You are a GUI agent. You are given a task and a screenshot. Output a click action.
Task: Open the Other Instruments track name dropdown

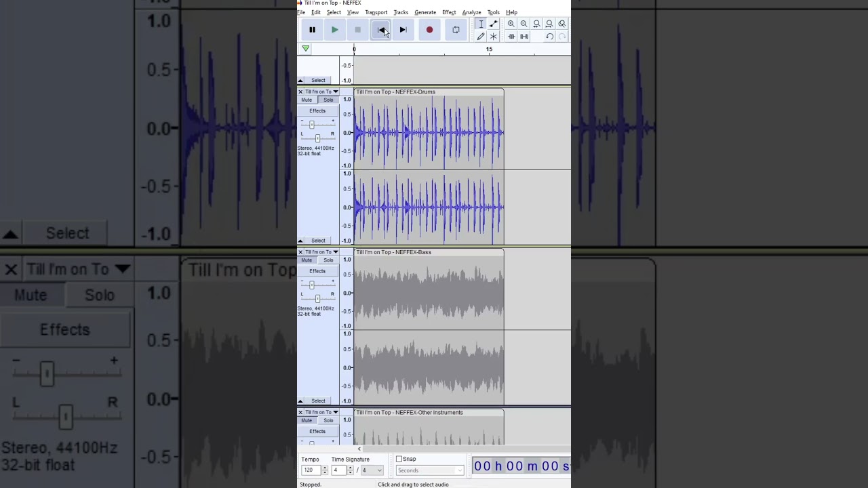(x=321, y=412)
